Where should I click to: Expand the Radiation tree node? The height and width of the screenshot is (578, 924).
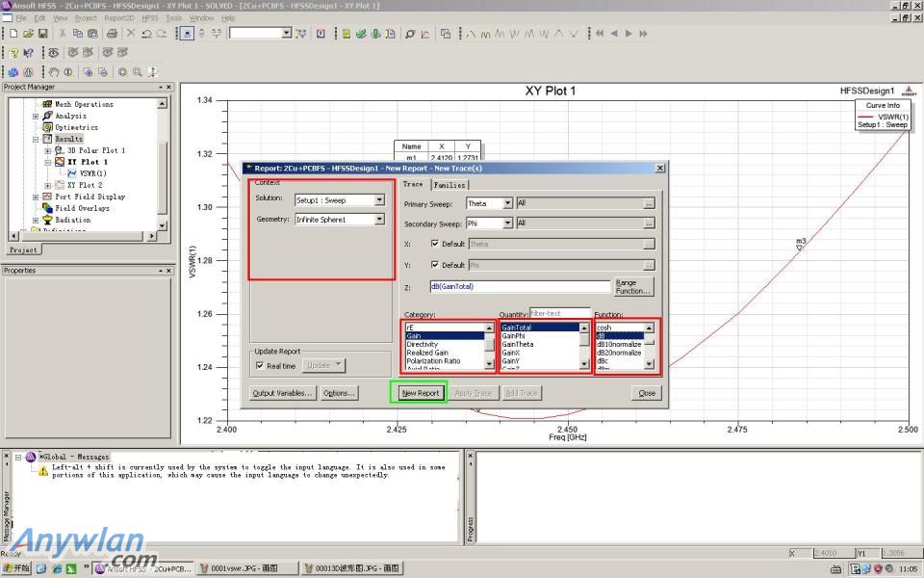[x=36, y=220]
